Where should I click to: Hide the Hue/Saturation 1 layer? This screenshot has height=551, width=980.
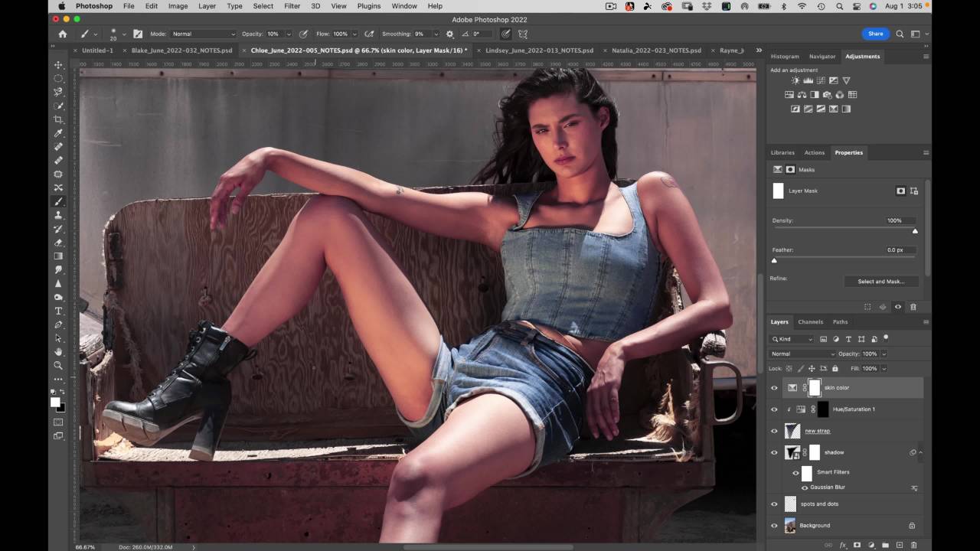774,409
